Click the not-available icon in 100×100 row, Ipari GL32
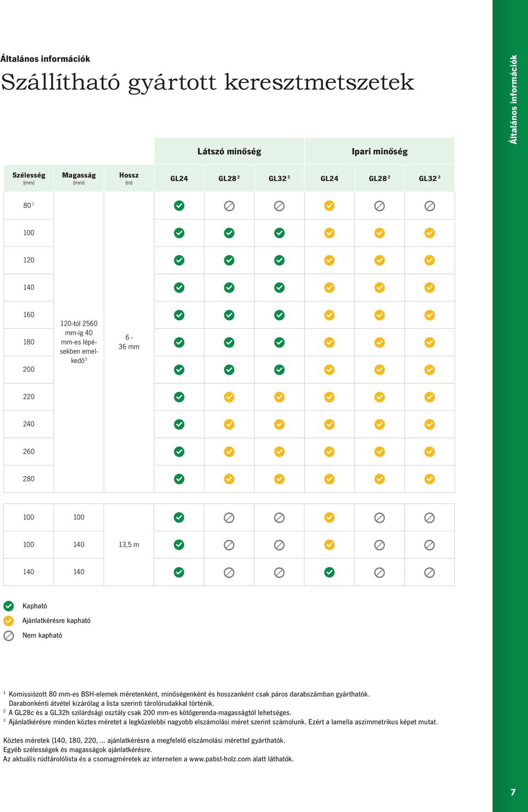This screenshot has width=528, height=812. coord(430,518)
